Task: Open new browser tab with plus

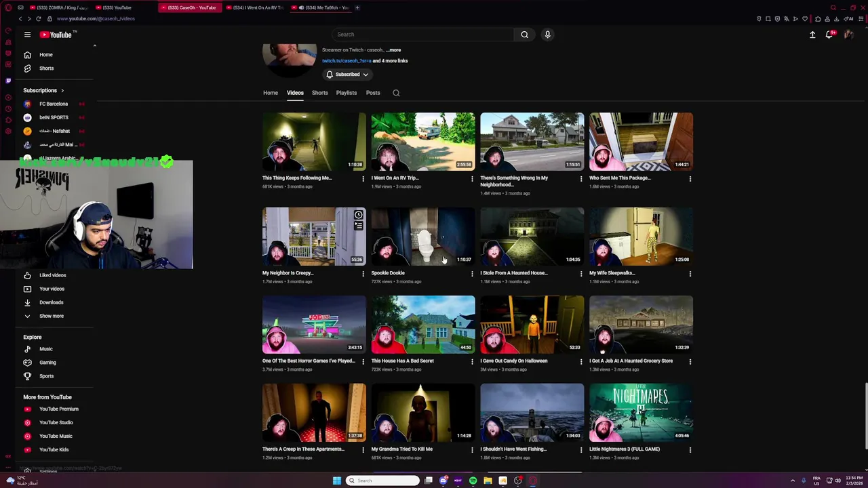Action: 357,7
